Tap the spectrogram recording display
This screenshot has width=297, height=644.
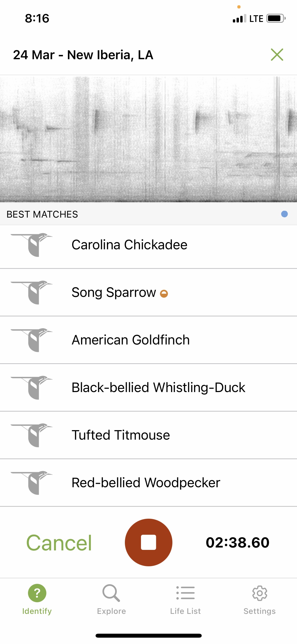148,139
